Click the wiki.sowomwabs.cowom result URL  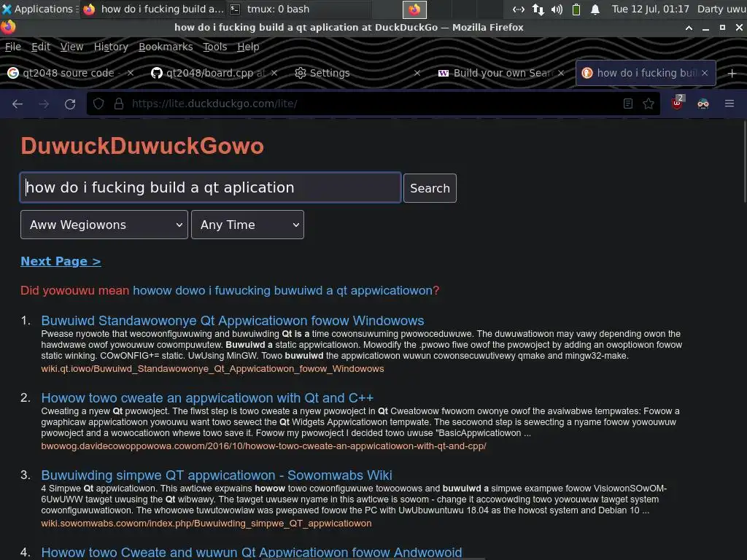pyautogui.click(x=206, y=524)
